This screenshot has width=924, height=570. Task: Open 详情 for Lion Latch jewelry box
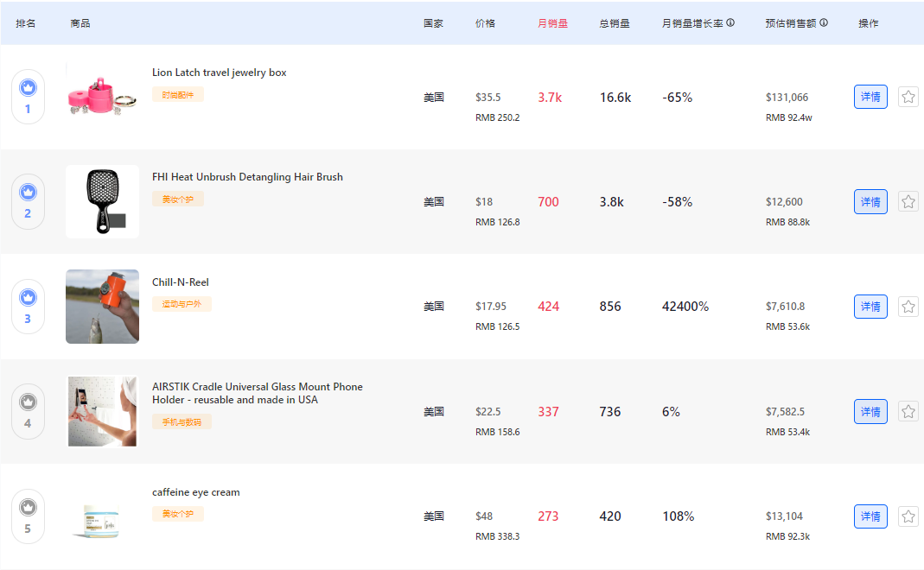coord(870,97)
